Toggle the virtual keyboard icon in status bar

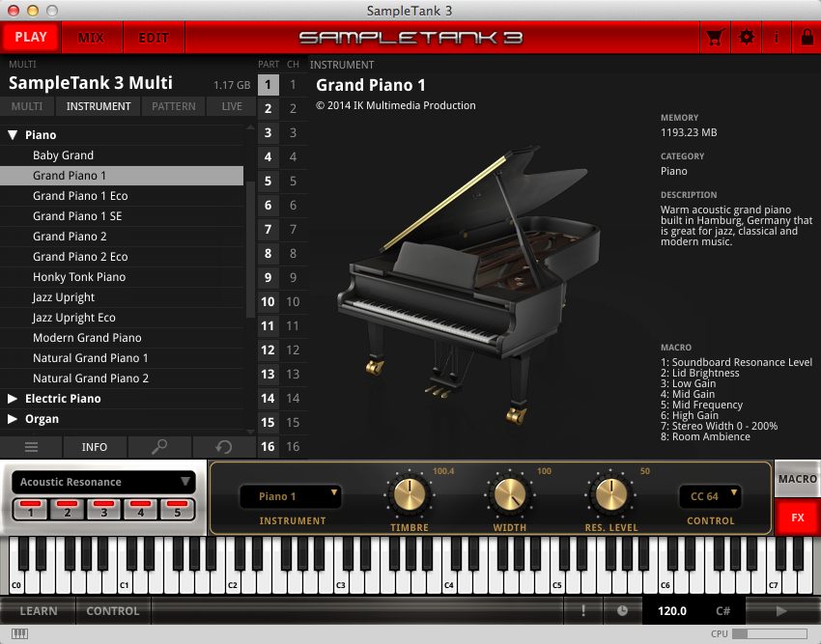(20, 634)
